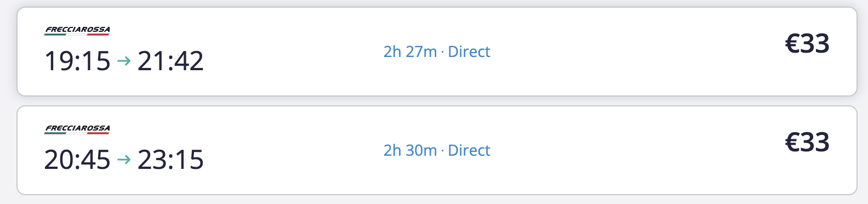Select the 19:15 departure time
This screenshot has height=204, width=868.
[77, 61]
